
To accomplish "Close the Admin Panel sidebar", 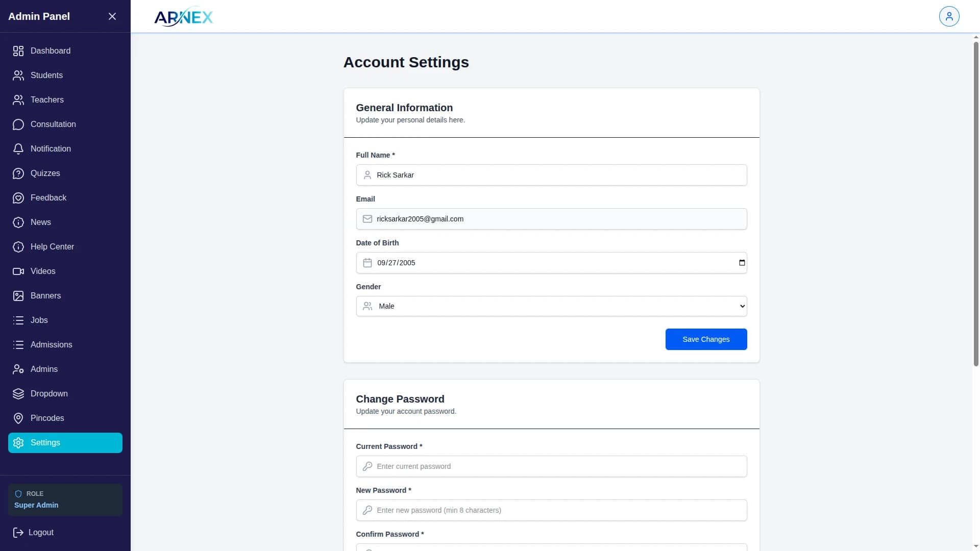I will [112, 16].
